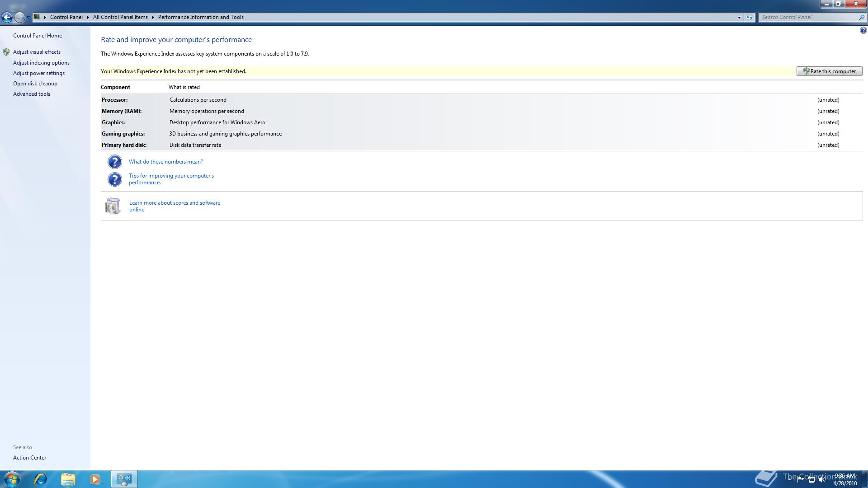Open Adjust visual effects
The width and height of the screenshot is (868, 488).
(37, 52)
